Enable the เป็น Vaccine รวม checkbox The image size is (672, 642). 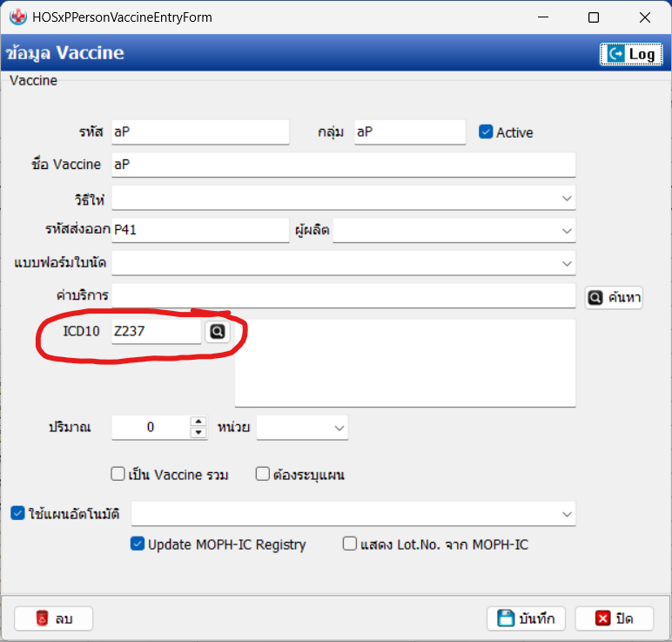(118, 475)
